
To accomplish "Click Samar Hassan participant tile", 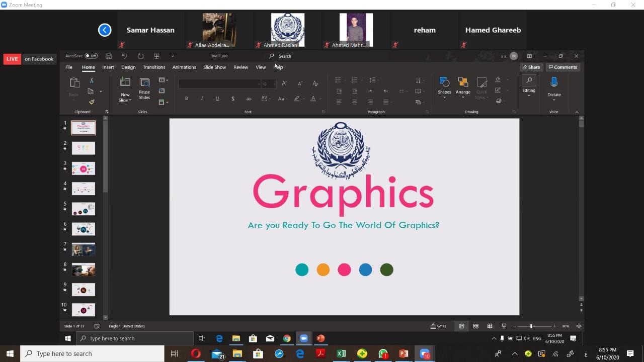I will (150, 30).
